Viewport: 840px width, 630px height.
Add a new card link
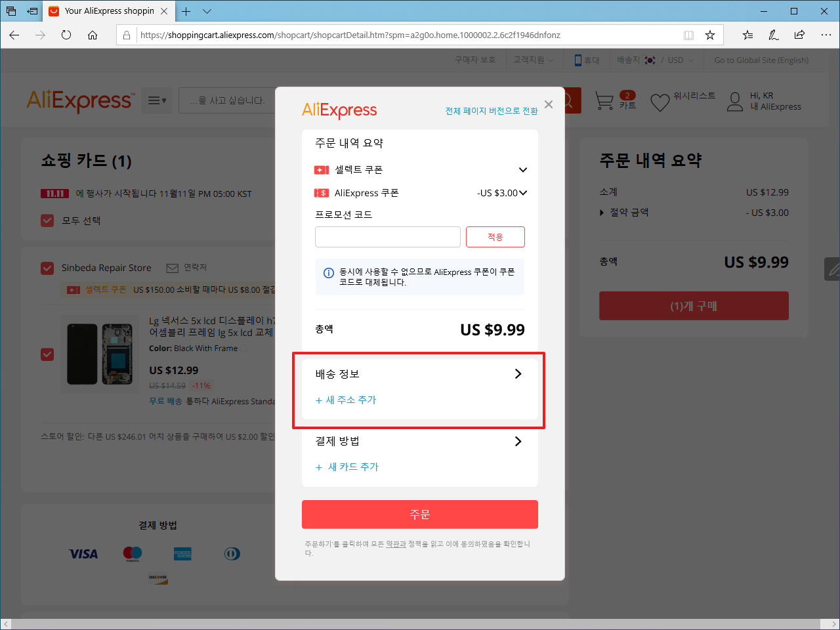pyautogui.click(x=347, y=467)
